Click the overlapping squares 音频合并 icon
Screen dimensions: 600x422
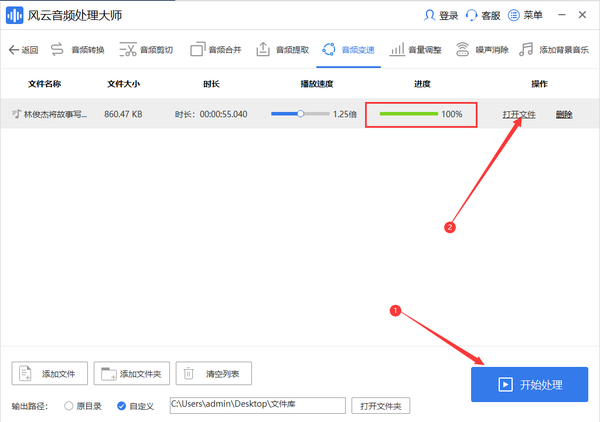pyautogui.click(x=198, y=49)
